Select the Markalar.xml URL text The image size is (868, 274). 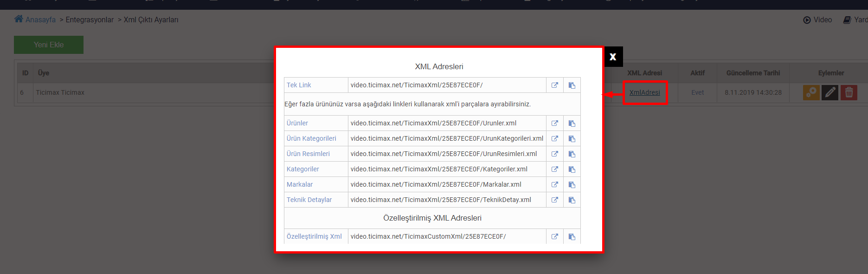pos(436,184)
